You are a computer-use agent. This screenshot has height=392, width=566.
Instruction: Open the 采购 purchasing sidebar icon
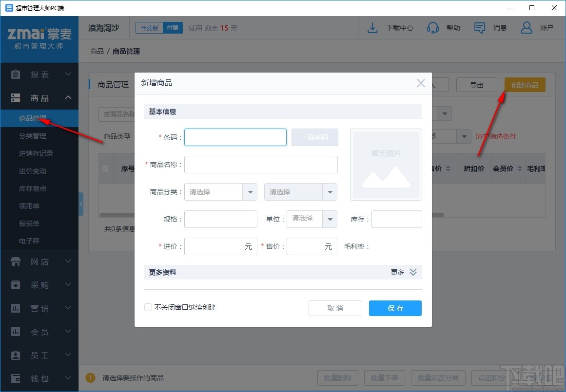pos(15,285)
